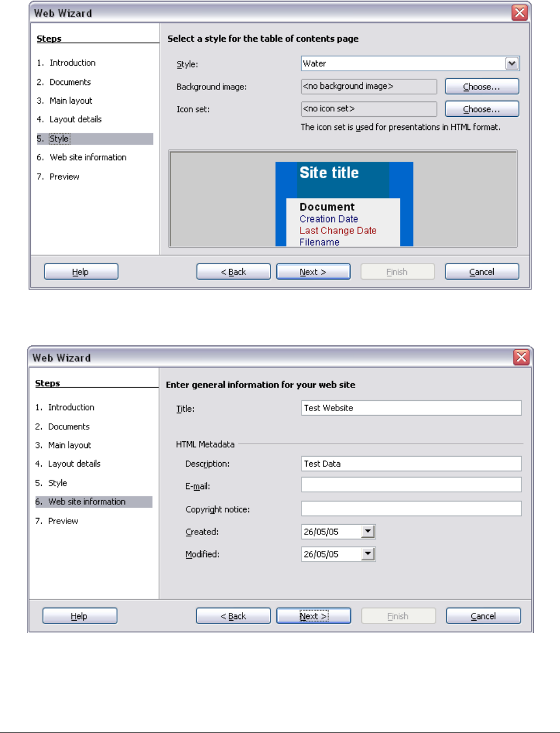This screenshot has width=560, height=733.
Task: Select highlighted step 5 Style in upper wizard
Action: point(95,139)
